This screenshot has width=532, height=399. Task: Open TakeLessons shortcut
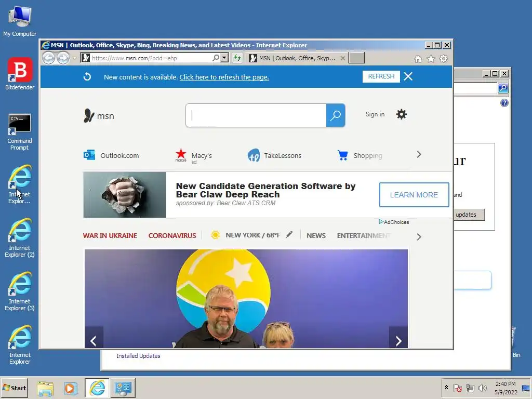click(274, 155)
